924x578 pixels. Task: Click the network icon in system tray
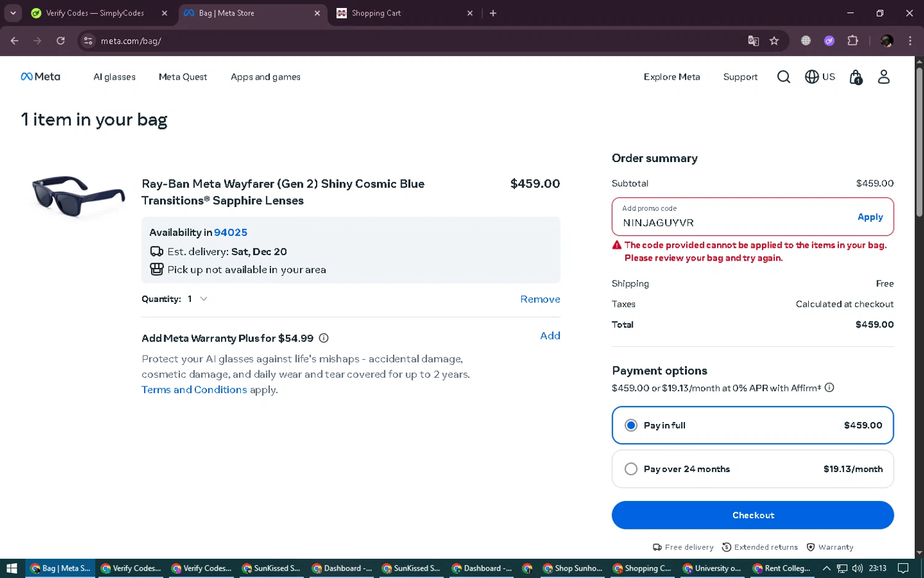[x=842, y=568]
